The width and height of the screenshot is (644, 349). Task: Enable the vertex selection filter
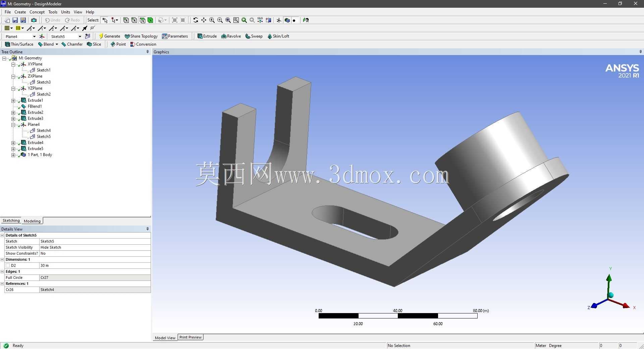pos(126,20)
